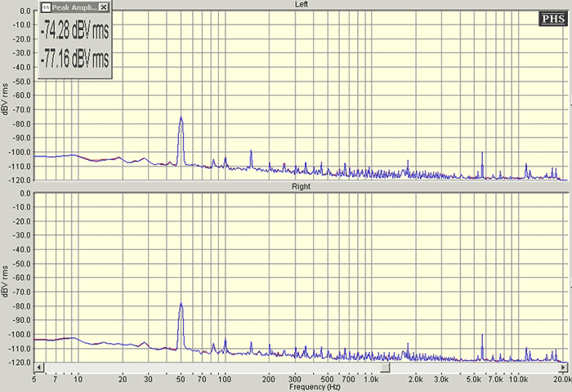Select the -77.16 dBV rms reading
The height and width of the screenshot is (392, 572).
click(x=75, y=58)
